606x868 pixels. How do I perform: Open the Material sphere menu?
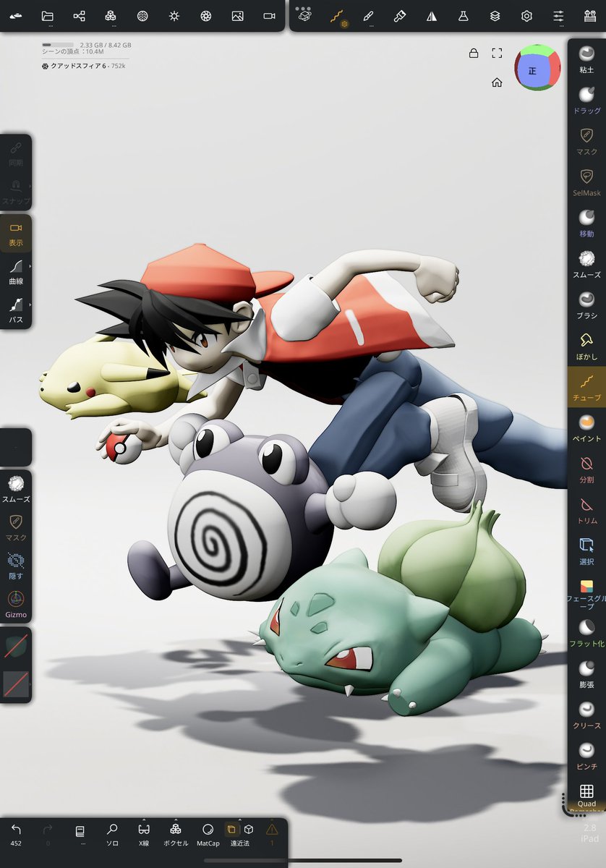coord(142,16)
